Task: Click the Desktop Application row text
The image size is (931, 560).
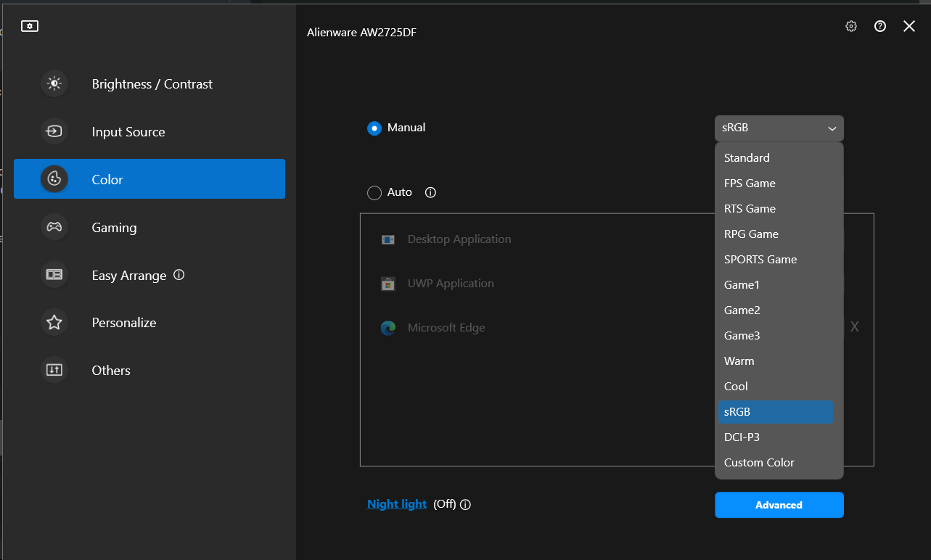Action: [459, 239]
